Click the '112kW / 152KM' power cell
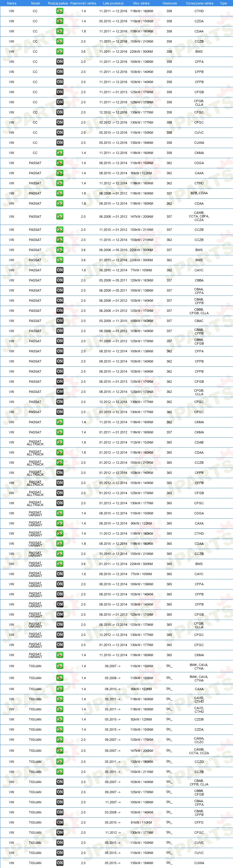The image size is (233, 868). [x=142, y=442]
